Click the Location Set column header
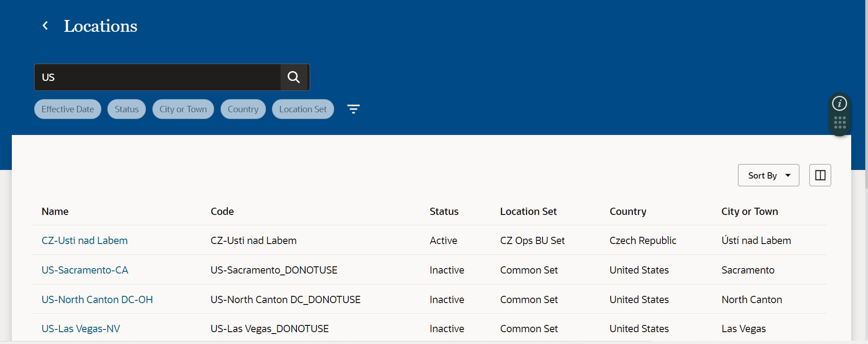 point(528,211)
